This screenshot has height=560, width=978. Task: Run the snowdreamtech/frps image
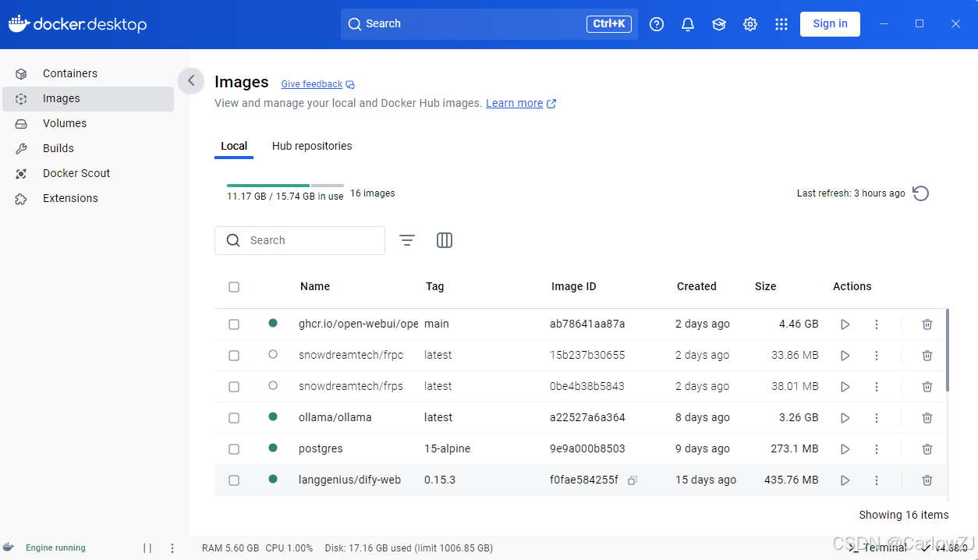coord(845,386)
